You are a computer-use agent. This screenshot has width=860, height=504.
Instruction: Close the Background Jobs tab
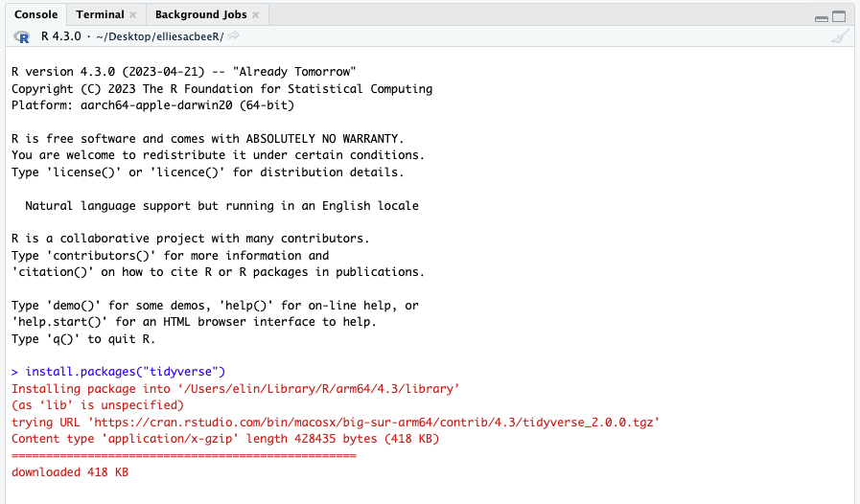tap(256, 15)
